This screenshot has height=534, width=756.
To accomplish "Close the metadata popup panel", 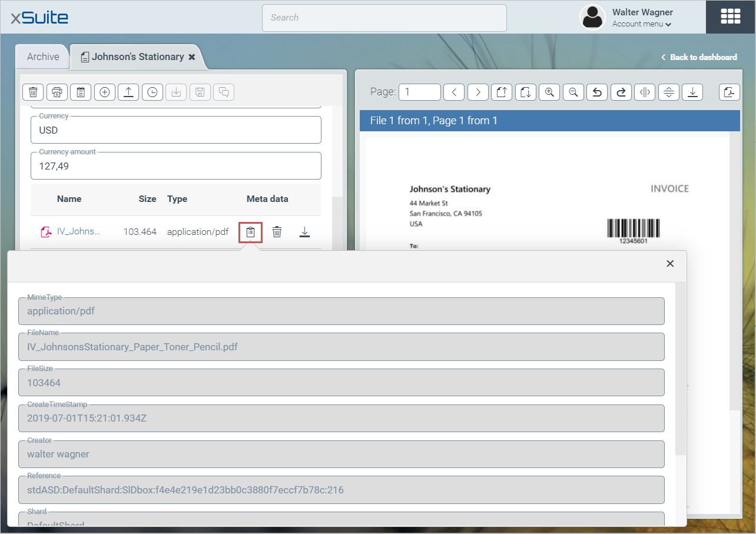I will point(669,263).
